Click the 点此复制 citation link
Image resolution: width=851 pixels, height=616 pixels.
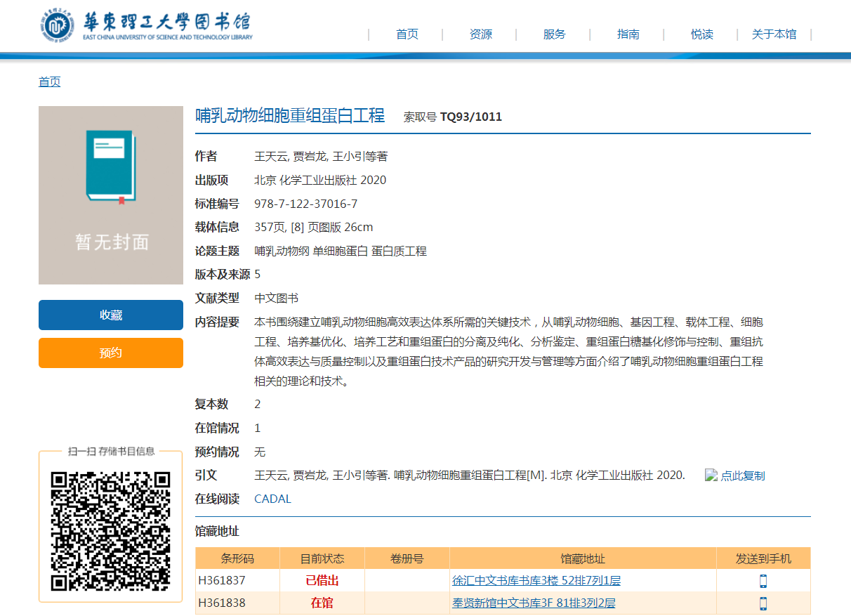point(743,476)
